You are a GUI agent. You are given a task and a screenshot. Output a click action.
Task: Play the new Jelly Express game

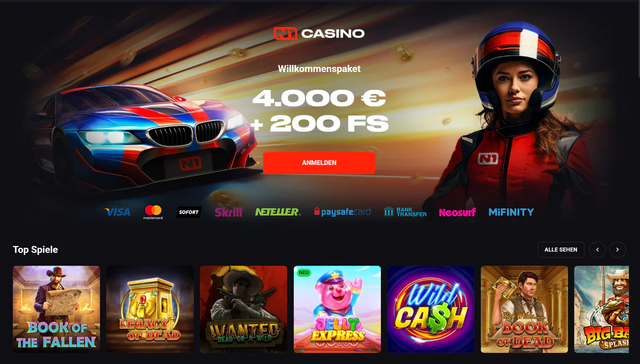pos(337,309)
